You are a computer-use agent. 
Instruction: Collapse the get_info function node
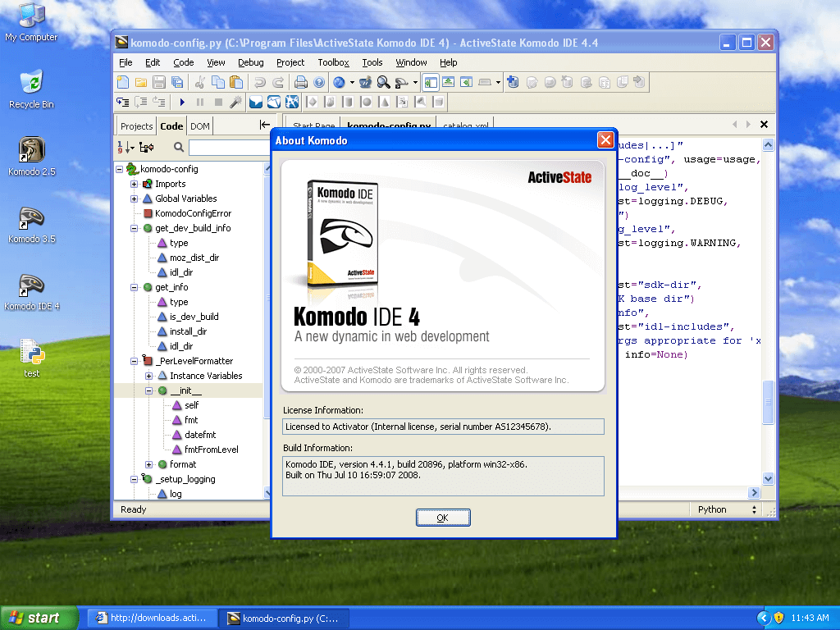click(134, 287)
